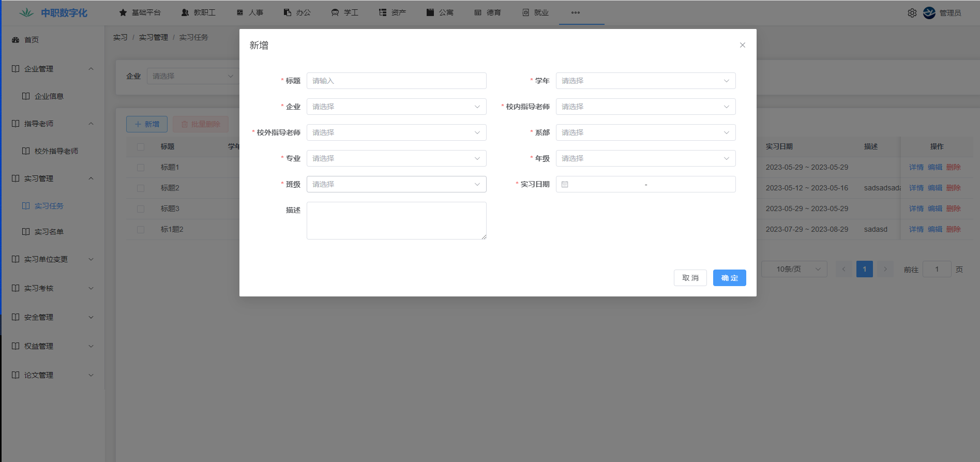980x462 pixels.
Task: Toggle the select-all checkbox in table header
Action: click(x=141, y=146)
